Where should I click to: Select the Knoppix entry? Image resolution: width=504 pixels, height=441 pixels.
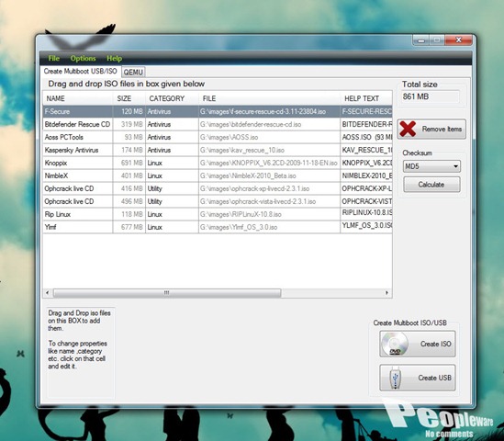click(77, 164)
